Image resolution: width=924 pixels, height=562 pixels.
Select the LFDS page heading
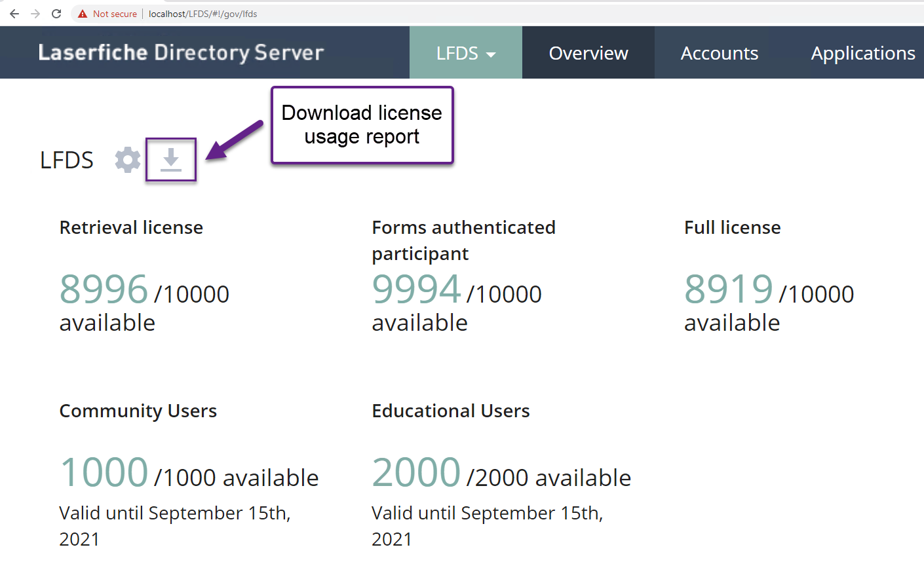(67, 160)
